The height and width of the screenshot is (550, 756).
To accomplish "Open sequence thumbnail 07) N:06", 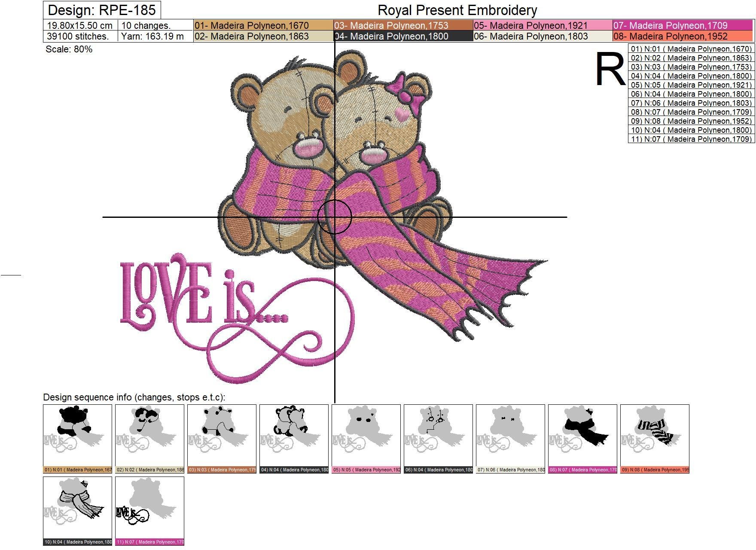I will click(511, 439).
